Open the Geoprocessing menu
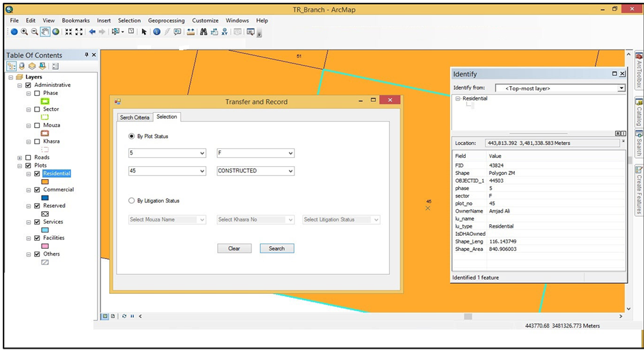The height and width of the screenshot is (350, 644). (167, 21)
